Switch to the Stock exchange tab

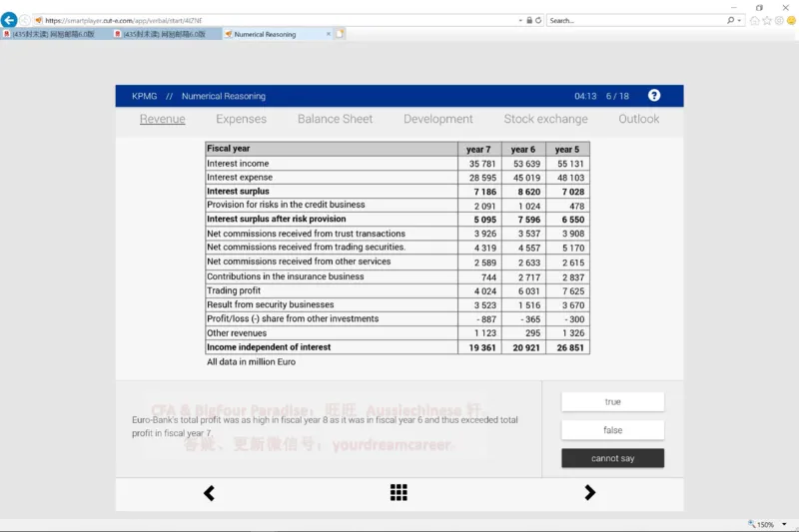[x=545, y=119]
